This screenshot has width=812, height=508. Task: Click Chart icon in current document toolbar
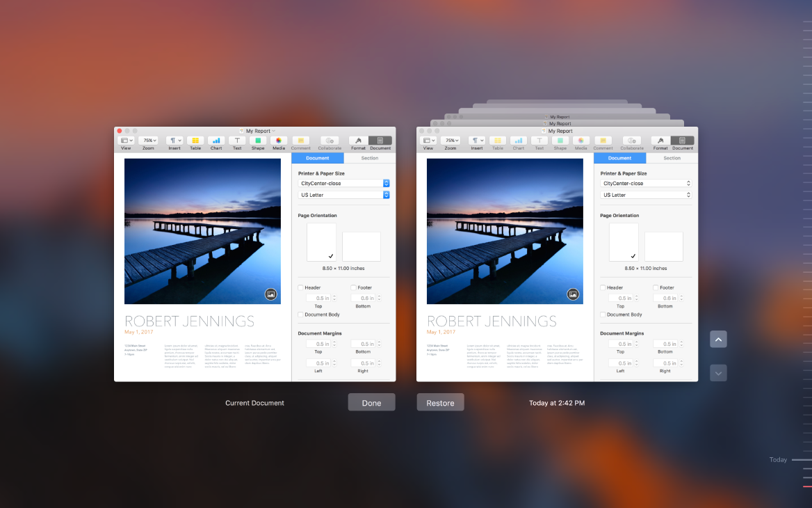(216, 141)
